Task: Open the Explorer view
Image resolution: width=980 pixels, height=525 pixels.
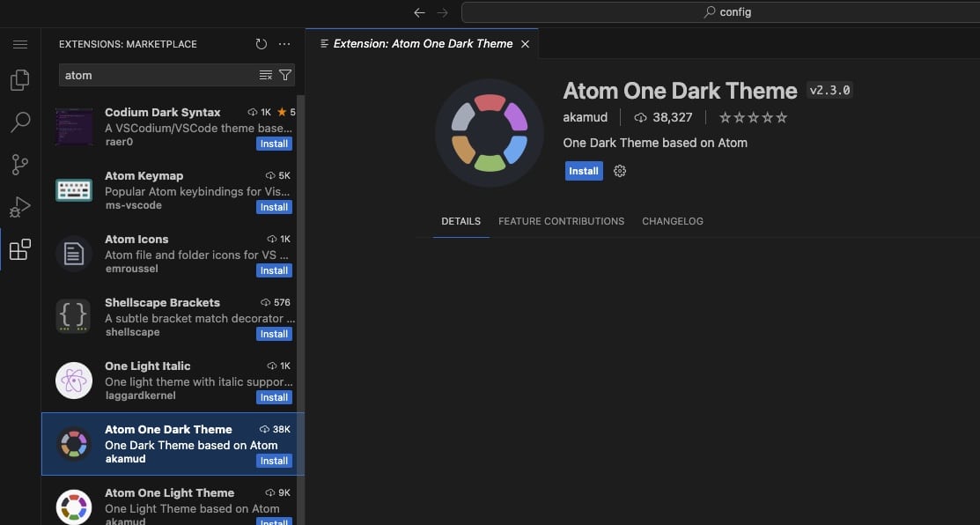Action: click(x=20, y=80)
